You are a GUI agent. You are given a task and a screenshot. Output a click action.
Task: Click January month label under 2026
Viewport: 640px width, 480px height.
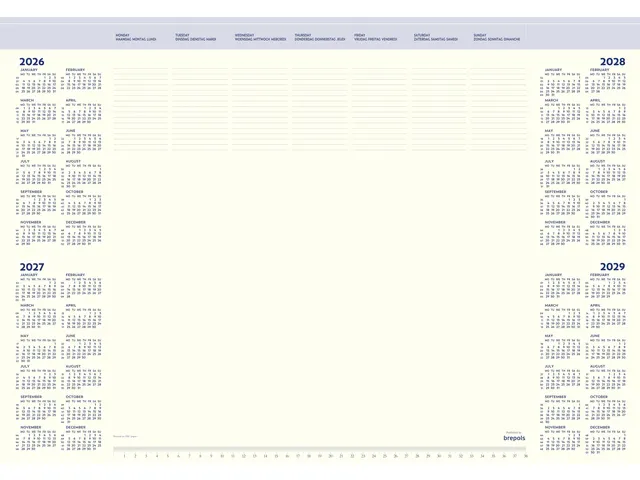point(29,70)
